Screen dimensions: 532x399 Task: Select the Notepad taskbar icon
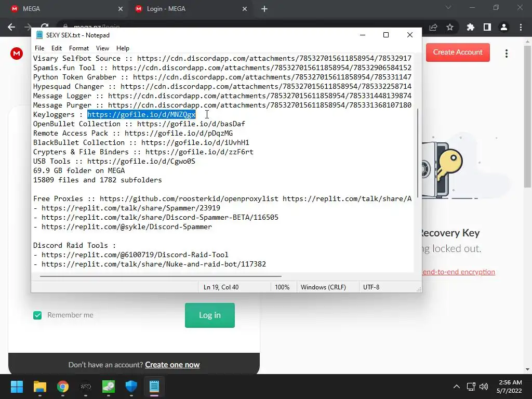pyautogui.click(x=154, y=387)
